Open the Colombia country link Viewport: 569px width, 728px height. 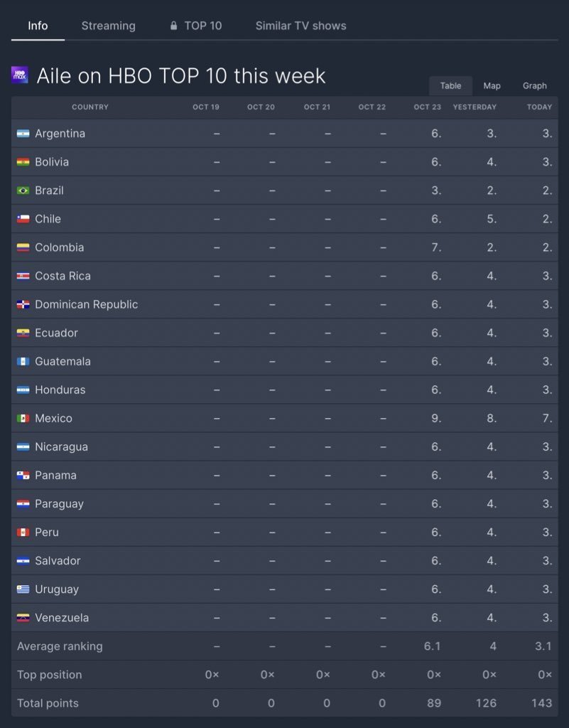pos(60,247)
